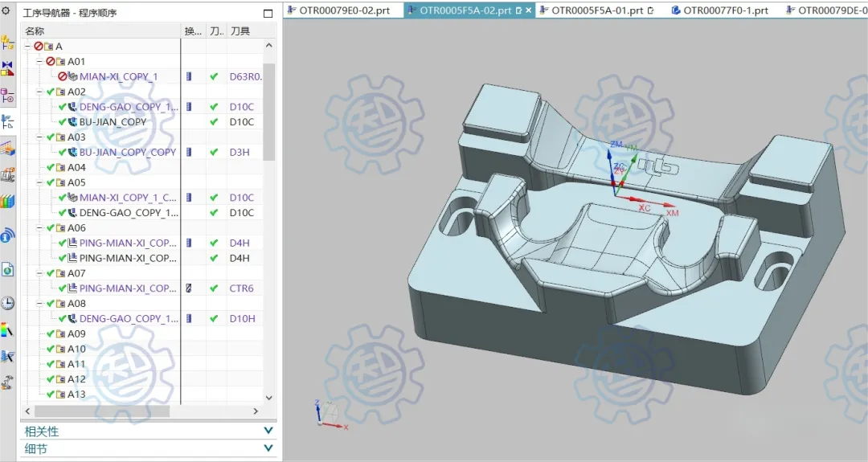This screenshot has height=462, width=868.
Task: Open the History clock icon
Action: (x=7, y=303)
